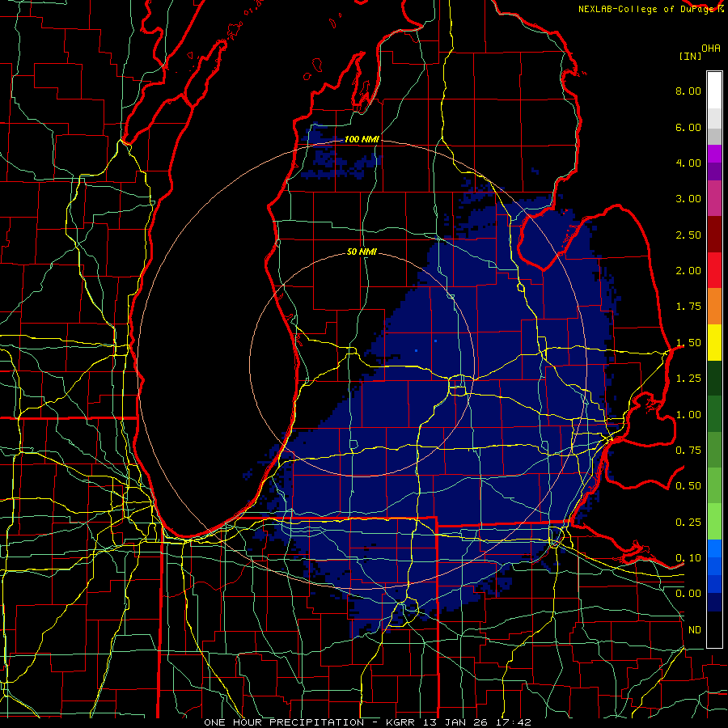This screenshot has height=728, width=728.
Task: Click the 100 NMI range ring label
Action: click(x=362, y=139)
